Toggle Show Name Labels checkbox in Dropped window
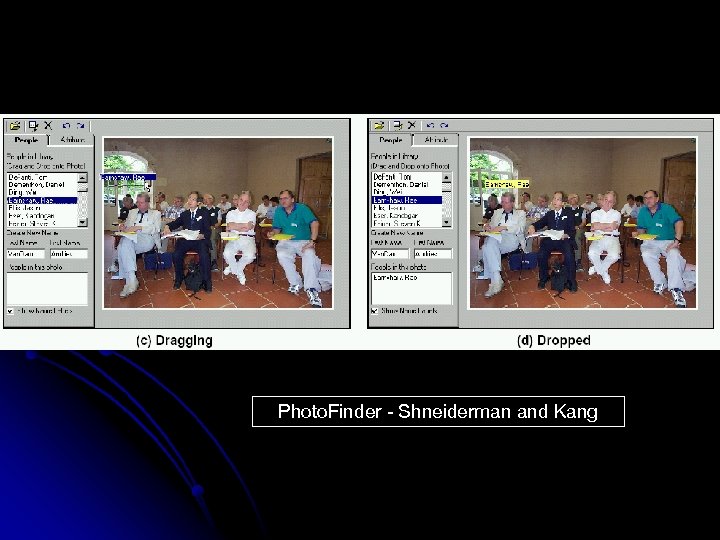 click(374, 311)
